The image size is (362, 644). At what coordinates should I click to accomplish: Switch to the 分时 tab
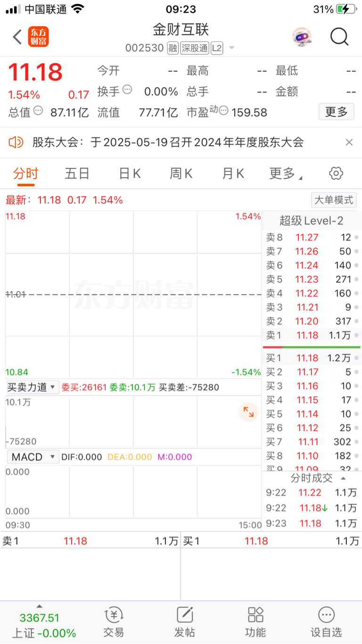coord(25,173)
